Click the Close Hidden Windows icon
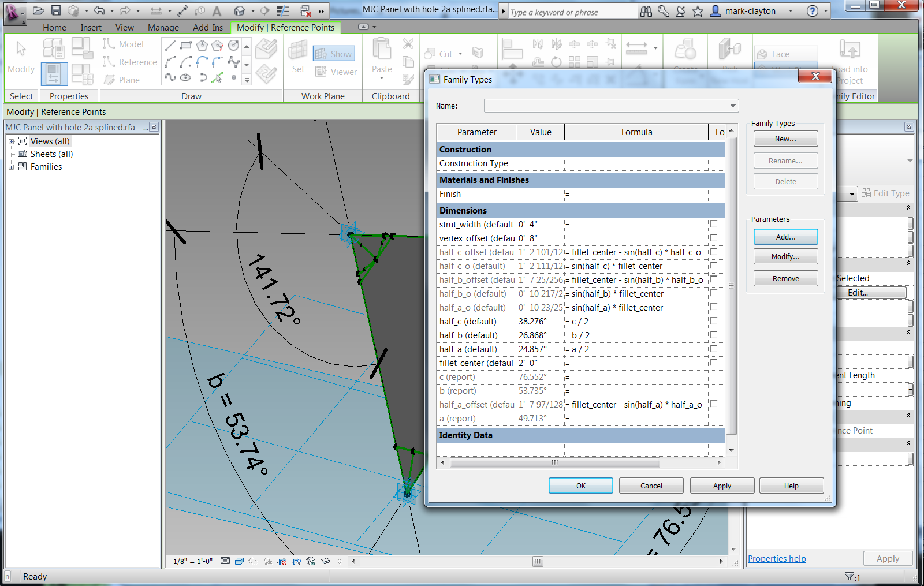Screen dimensions: 924x586 point(305,10)
